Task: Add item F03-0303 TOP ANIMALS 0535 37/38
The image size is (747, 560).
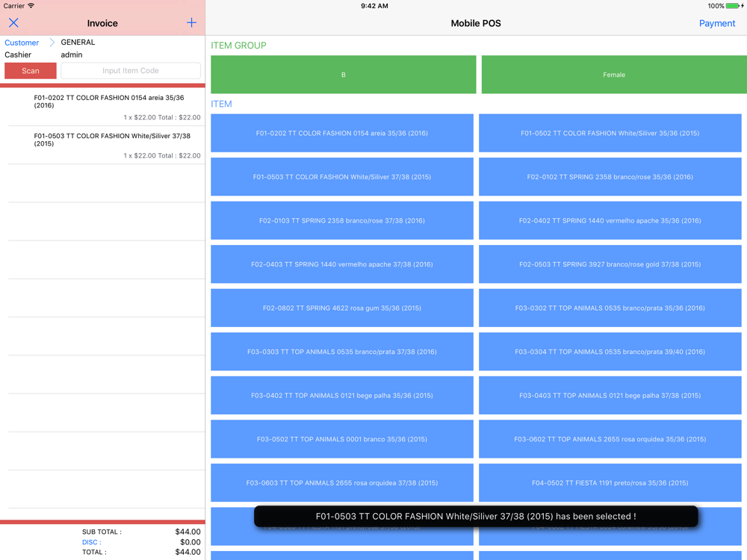Action: pyautogui.click(x=342, y=352)
